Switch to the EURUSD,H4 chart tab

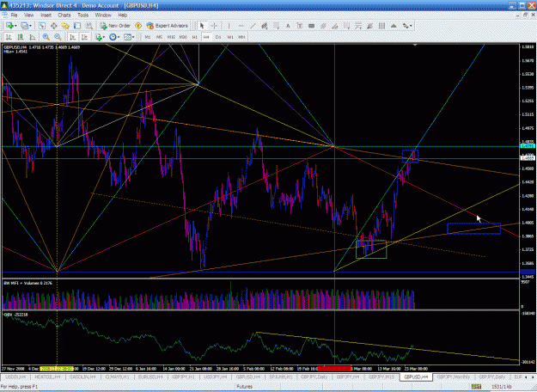pyautogui.click(x=150, y=377)
